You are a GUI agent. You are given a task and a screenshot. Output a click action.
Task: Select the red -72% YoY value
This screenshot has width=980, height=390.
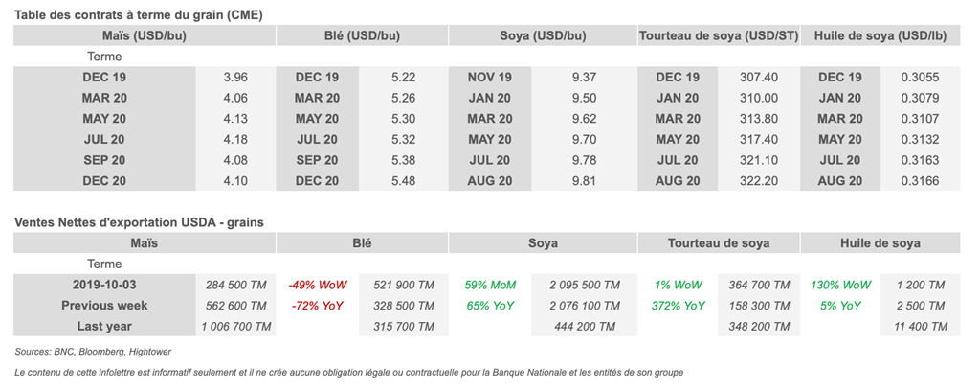[318, 306]
